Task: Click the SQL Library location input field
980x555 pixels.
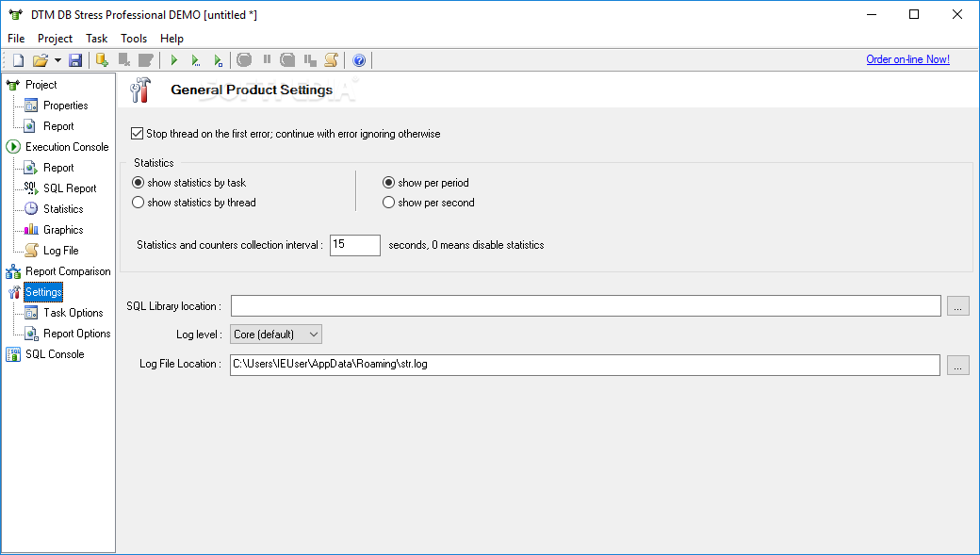Action: 585,305
